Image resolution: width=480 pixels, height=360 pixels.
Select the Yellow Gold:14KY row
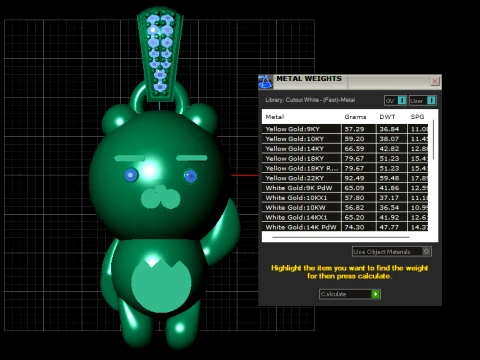click(345, 149)
